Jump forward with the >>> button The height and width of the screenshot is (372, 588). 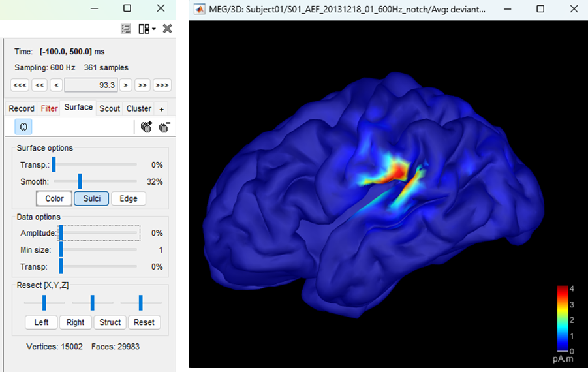click(162, 85)
